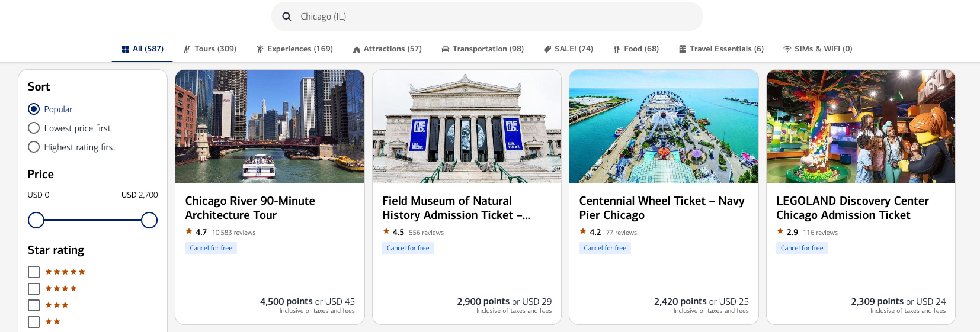This screenshot has width=980, height=332.
Task: Switch to the Attractions (57) tab
Action: 387,49
